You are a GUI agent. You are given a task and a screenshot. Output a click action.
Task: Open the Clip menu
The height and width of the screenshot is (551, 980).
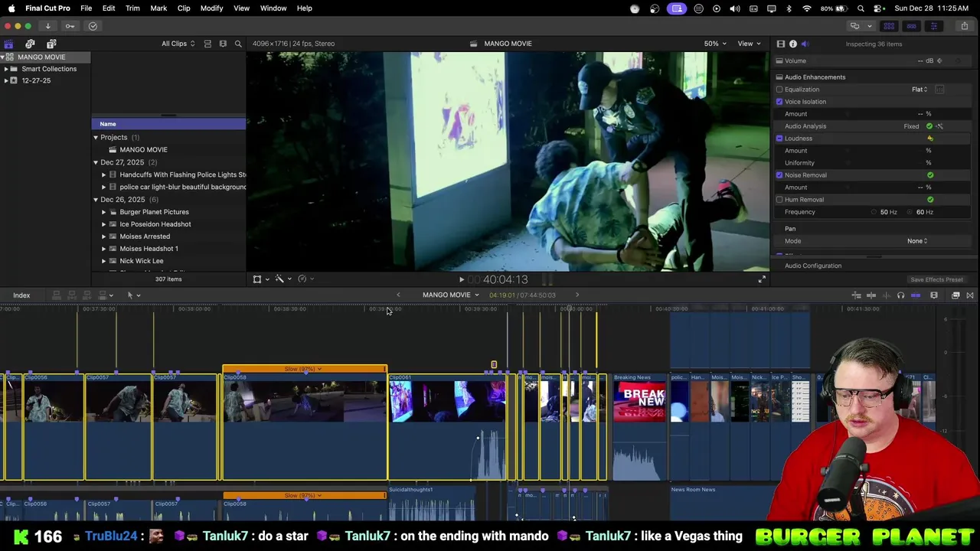click(x=184, y=8)
